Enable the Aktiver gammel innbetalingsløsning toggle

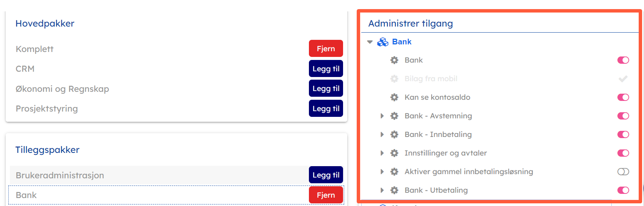pos(623,172)
